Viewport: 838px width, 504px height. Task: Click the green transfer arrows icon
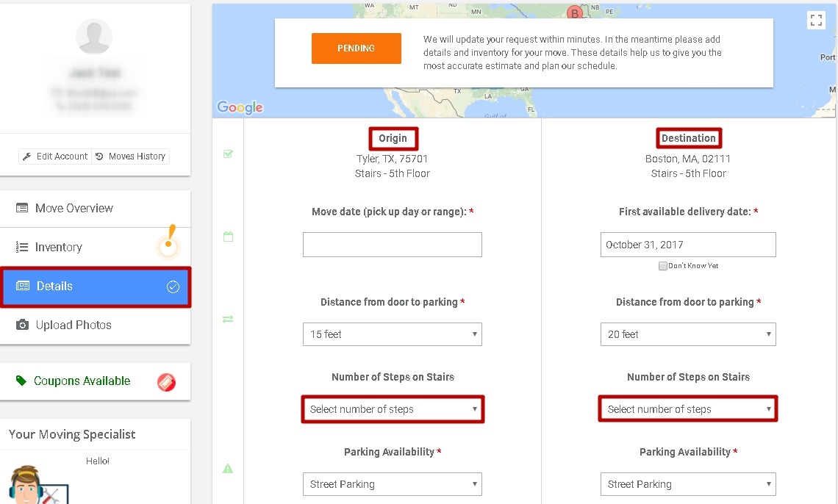click(228, 320)
